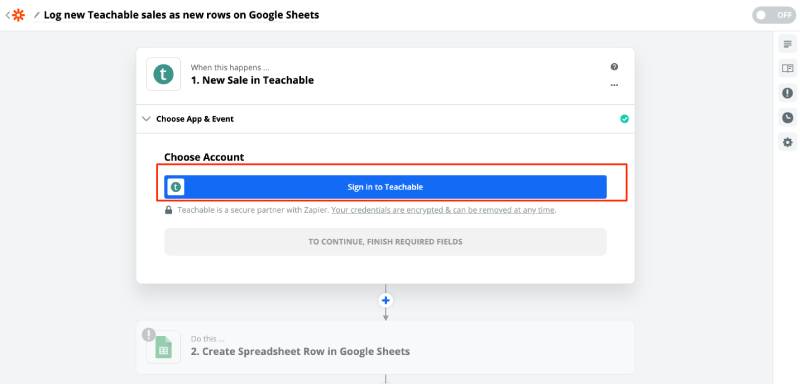Click the help question mark icon
This screenshot has width=800, height=384.
[614, 67]
